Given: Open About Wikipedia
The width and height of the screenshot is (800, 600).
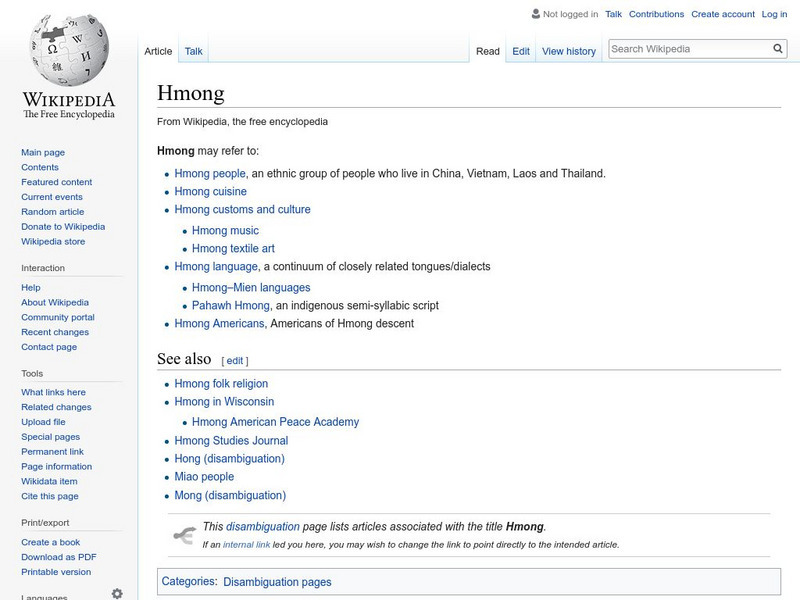Looking at the screenshot, I should coord(55,302).
